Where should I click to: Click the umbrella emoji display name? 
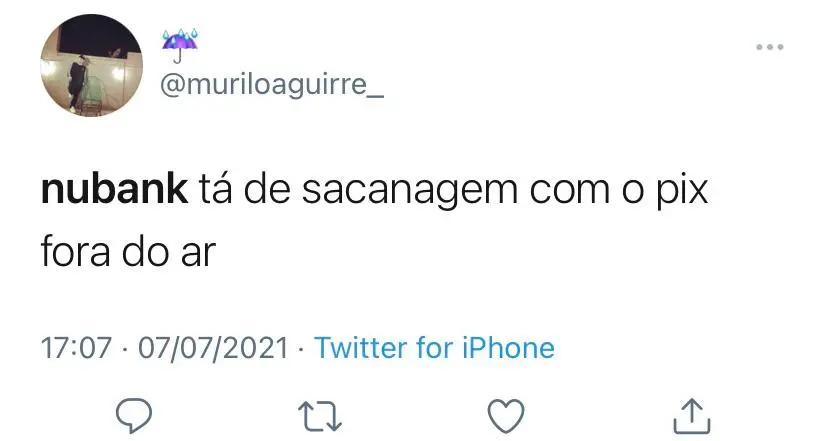point(178,42)
